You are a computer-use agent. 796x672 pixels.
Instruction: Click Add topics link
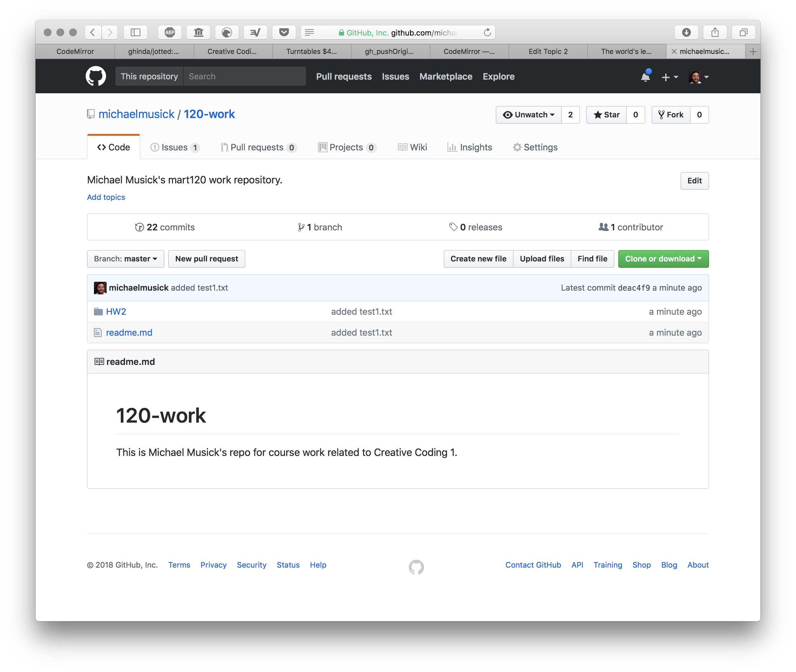pos(106,196)
